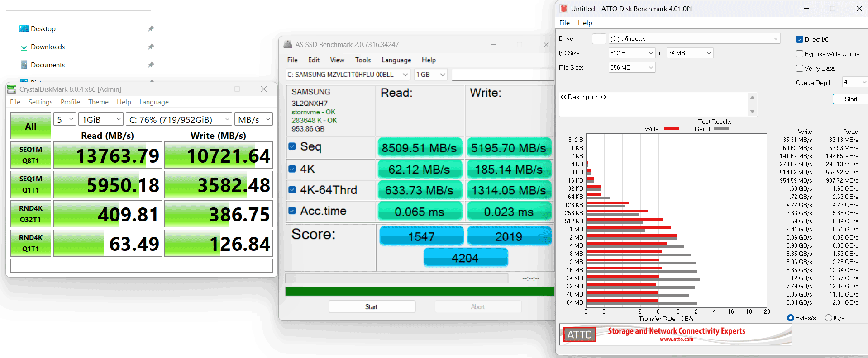The height and width of the screenshot is (358, 868).
Task: Open the 512 B I/O size dropdown
Action: [x=632, y=53]
